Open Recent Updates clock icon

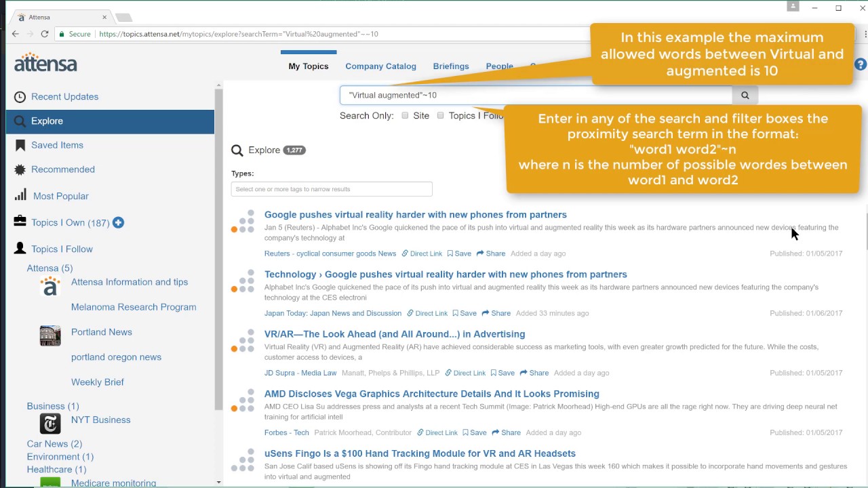coord(20,97)
